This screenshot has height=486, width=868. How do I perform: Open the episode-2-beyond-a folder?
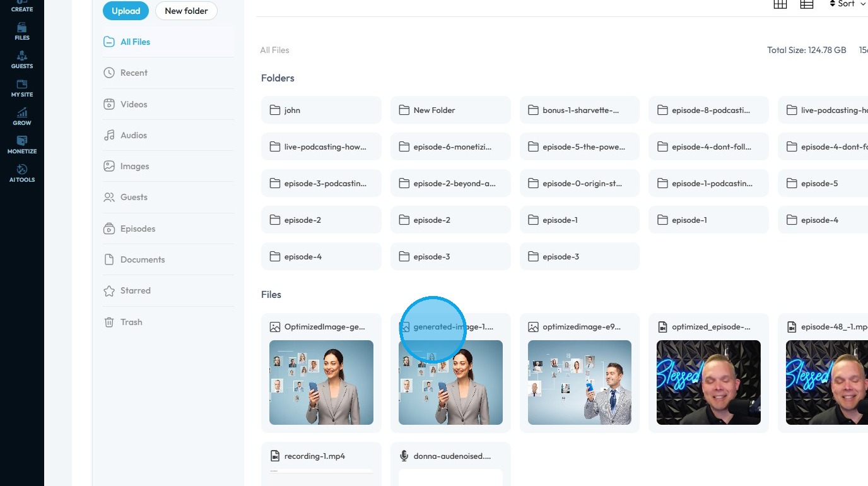click(x=450, y=183)
